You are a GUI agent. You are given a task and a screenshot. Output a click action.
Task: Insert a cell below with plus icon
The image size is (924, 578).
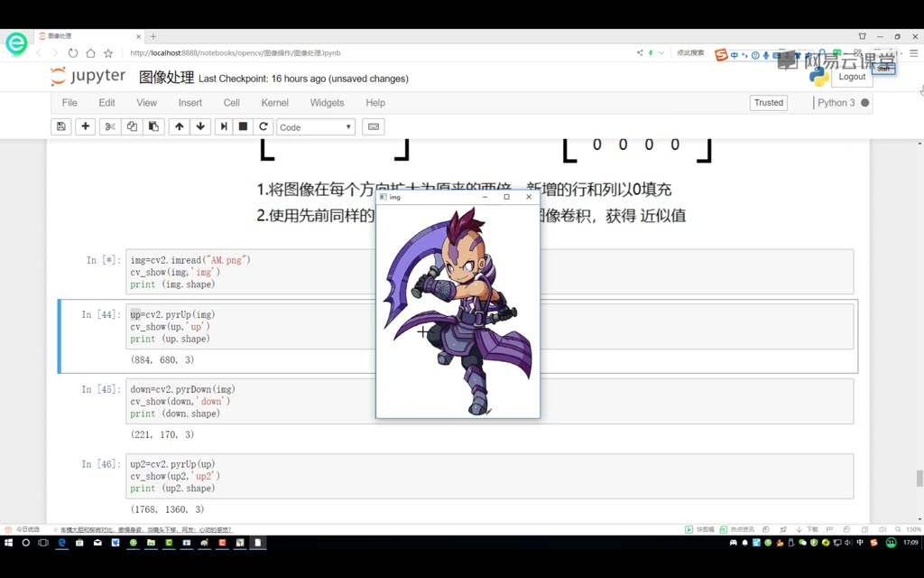pyautogui.click(x=86, y=126)
